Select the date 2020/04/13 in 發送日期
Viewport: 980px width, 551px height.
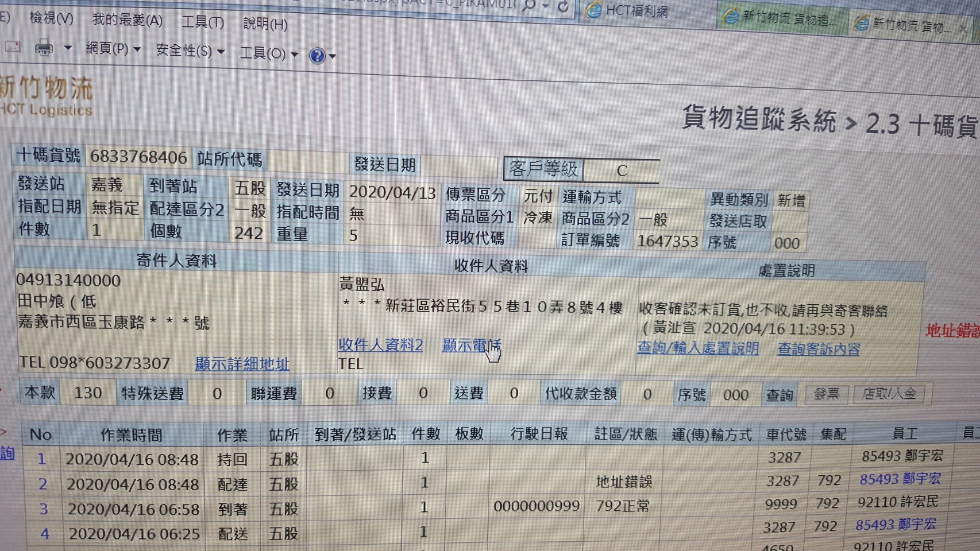(x=392, y=192)
